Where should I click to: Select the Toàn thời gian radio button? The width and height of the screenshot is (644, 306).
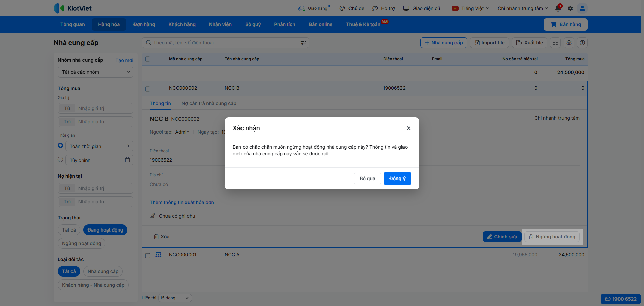(60, 145)
